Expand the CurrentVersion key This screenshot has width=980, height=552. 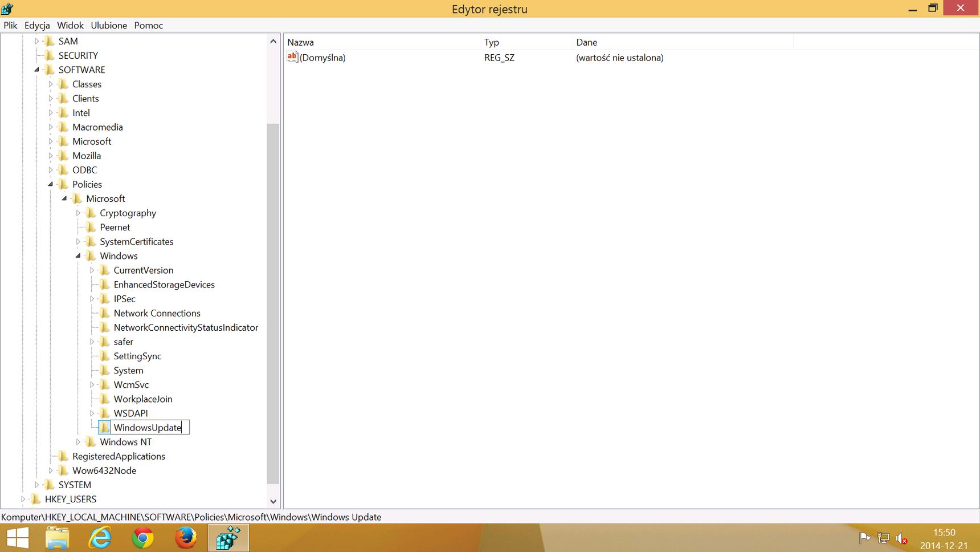(92, 270)
